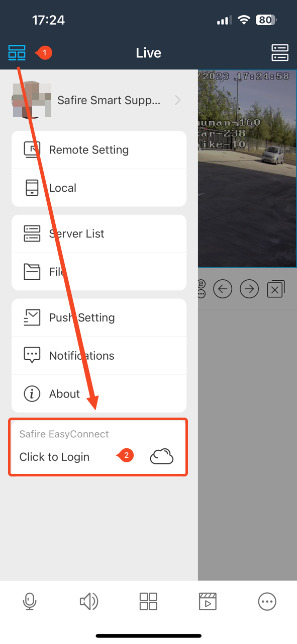Open the Server List menu entry
The image size is (297, 644).
[x=99, y=234]
